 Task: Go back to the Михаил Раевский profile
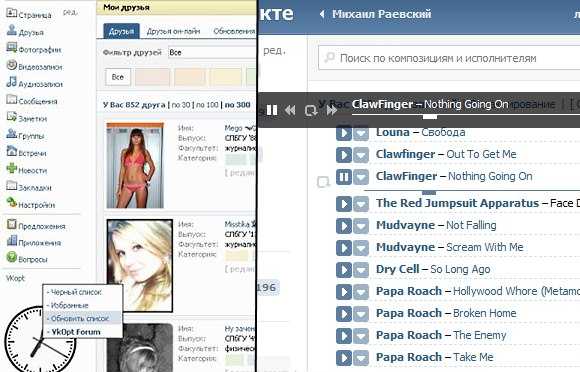(x=381, y=14)
